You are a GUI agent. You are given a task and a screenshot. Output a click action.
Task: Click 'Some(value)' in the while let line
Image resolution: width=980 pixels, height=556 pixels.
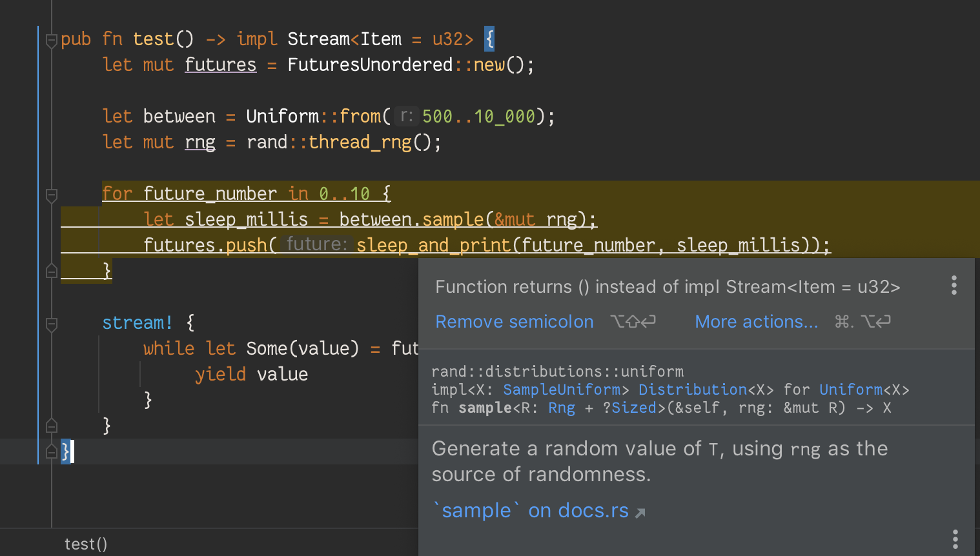[x=302, y=348]
